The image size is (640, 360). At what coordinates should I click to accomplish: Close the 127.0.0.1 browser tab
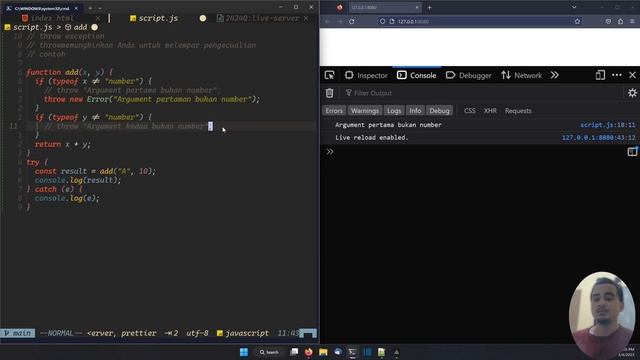(417, 7)
